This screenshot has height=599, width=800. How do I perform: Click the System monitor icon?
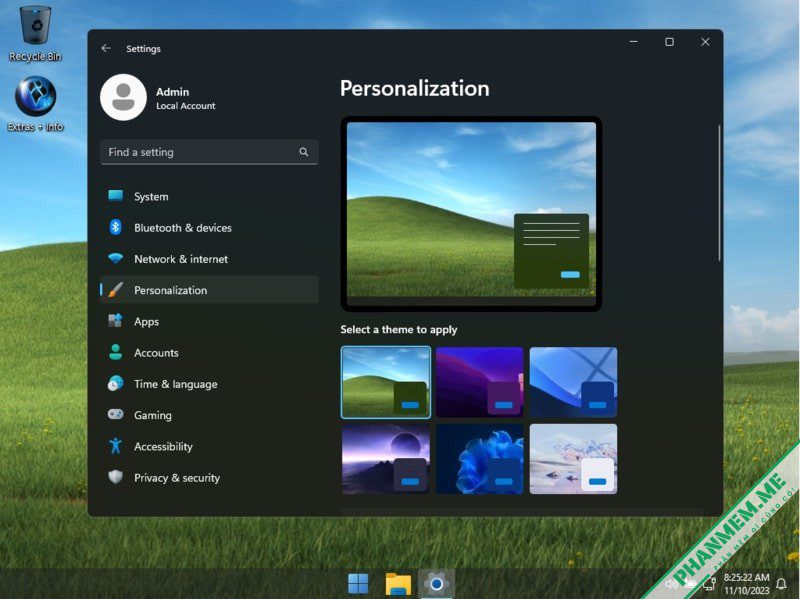point(116,196)
